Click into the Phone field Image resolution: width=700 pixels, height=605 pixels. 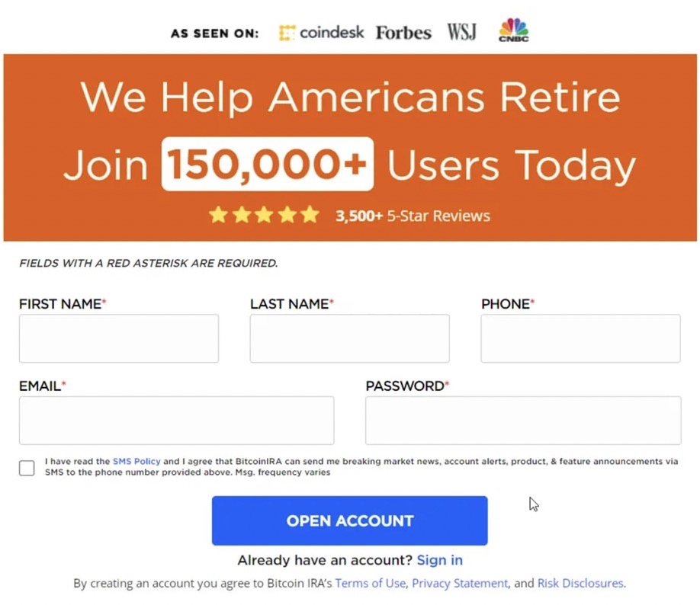pos(580,338)
